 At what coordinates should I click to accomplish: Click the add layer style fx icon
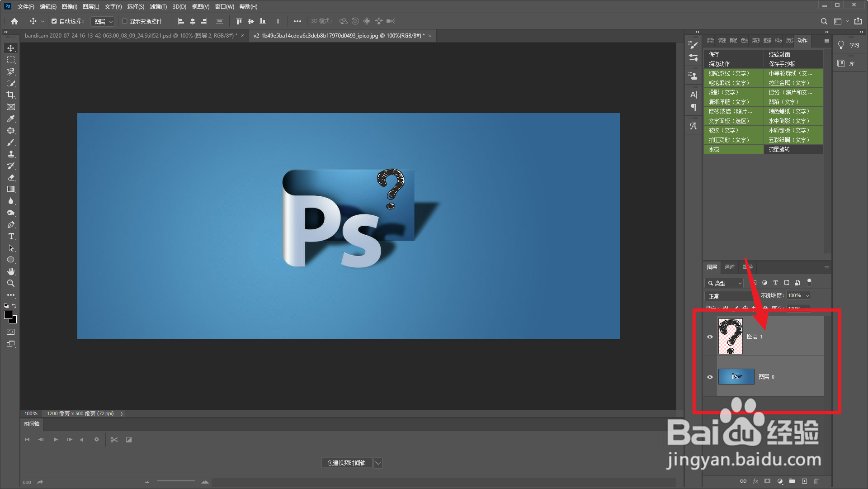click(755, 481)
